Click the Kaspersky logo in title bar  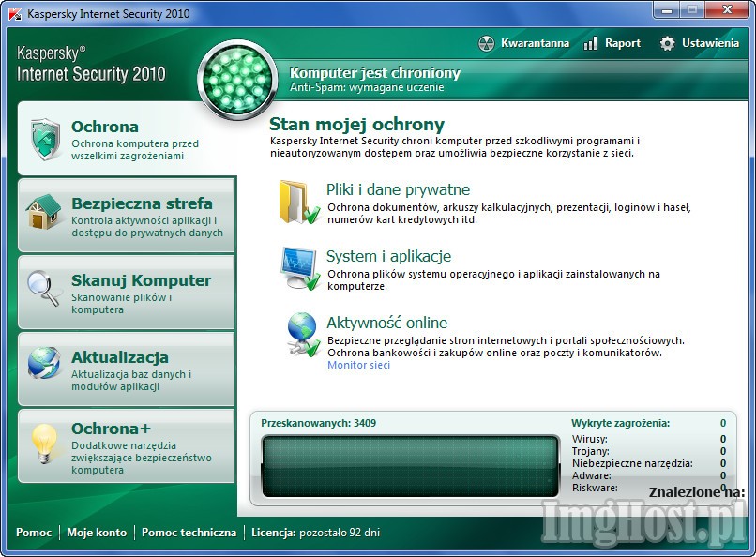point(15,13)
